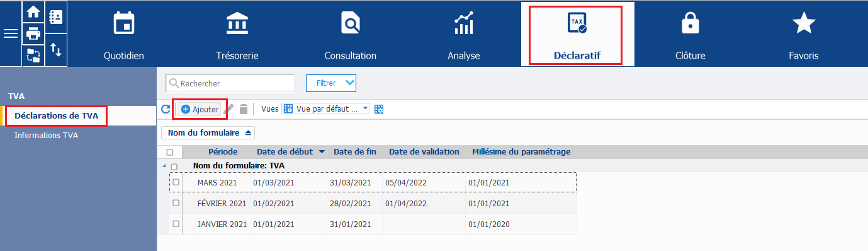This screenshot has width=868, height=251.
Task: Open the Quotidien calendar icon
Action: 124,23
